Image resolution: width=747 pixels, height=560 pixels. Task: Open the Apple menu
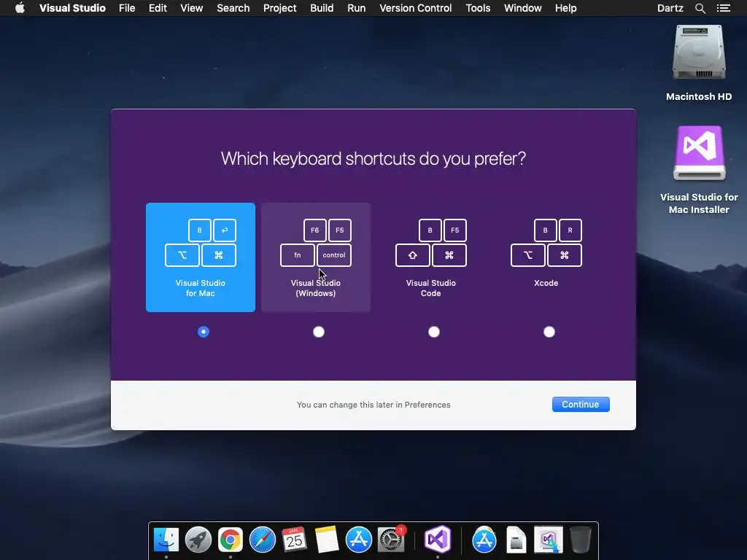[x=20, y=8]
